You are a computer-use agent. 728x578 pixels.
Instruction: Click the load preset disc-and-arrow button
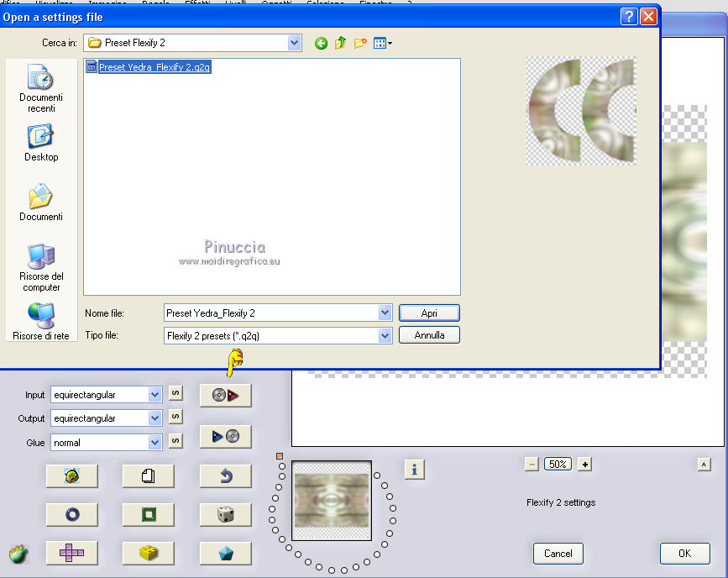tap(226, 396)
